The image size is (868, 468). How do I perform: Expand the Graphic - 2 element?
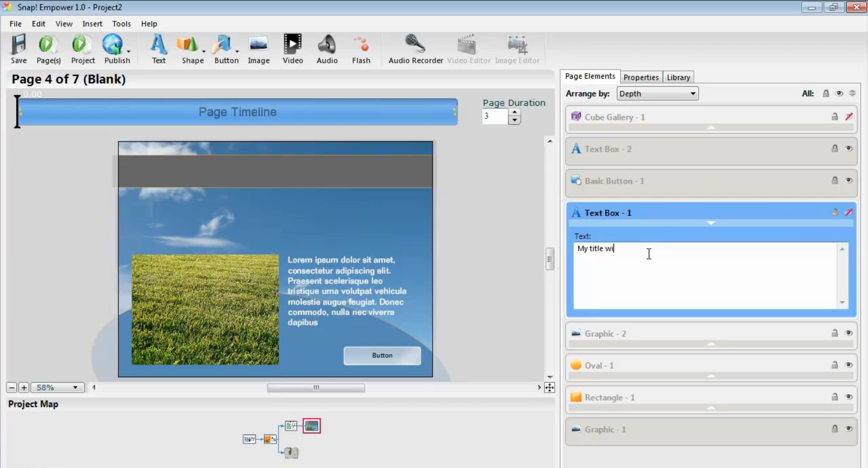tap(711, 344)
